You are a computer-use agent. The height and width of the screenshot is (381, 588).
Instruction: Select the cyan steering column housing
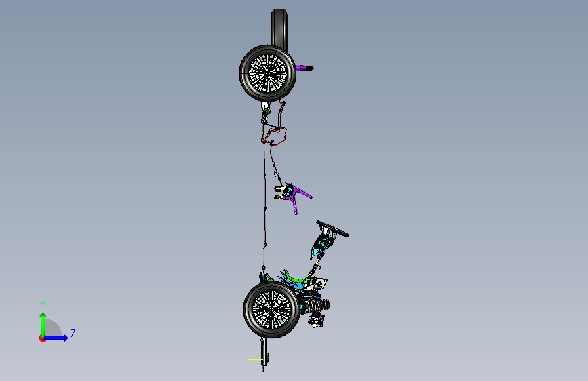[x=323, y=244]
